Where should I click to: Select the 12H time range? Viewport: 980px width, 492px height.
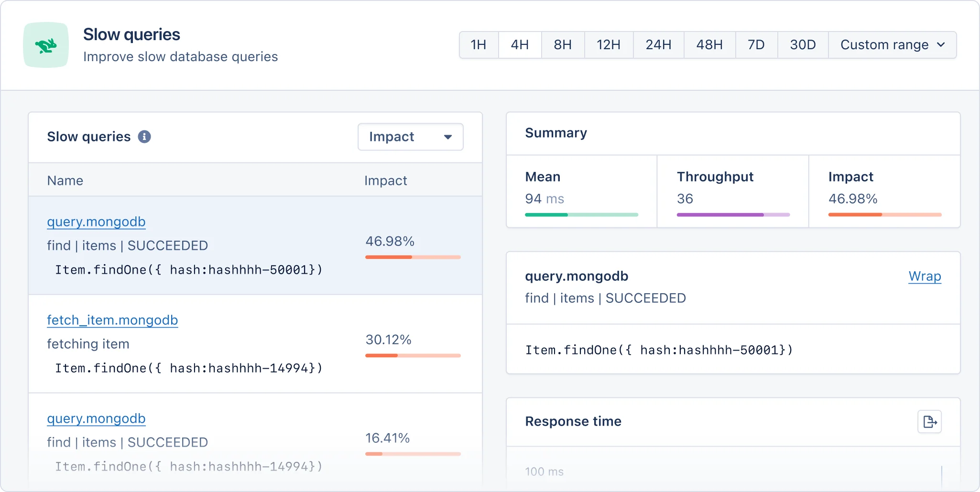609,45
